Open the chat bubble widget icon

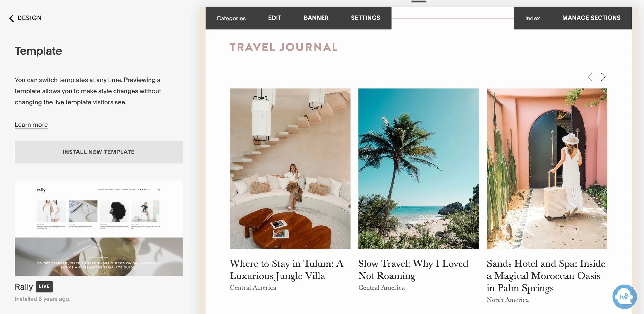624,296
